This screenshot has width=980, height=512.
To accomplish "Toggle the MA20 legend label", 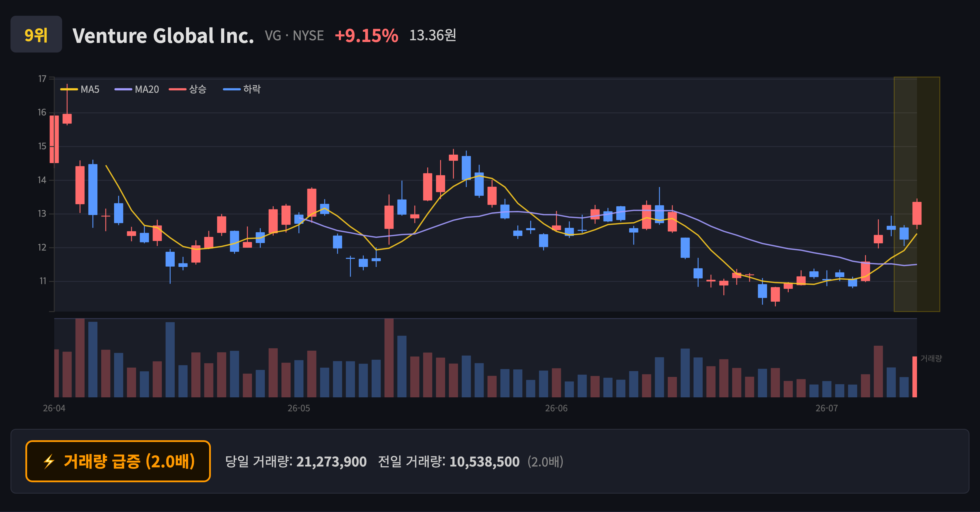I will pyautogui.click(x=147, y=89).
